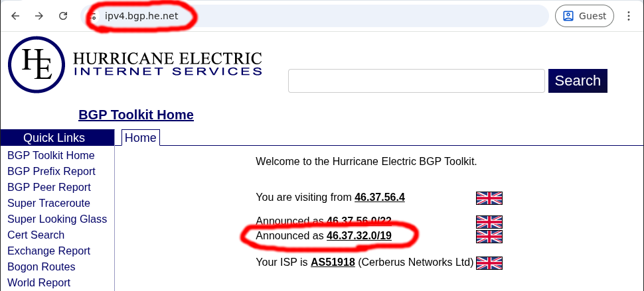Click the UK flag beside AS51918

[489, 262]
